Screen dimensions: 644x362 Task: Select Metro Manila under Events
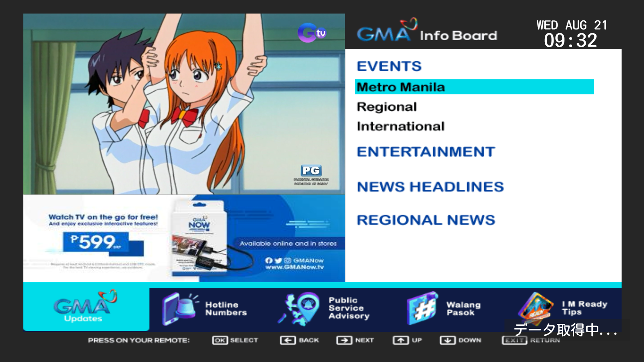[474, 87]
